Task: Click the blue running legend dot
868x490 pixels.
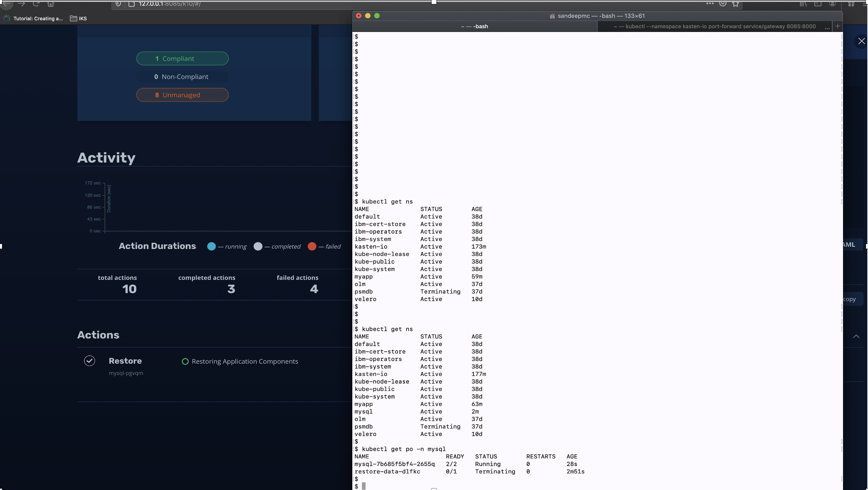Action: coord(211,247)
